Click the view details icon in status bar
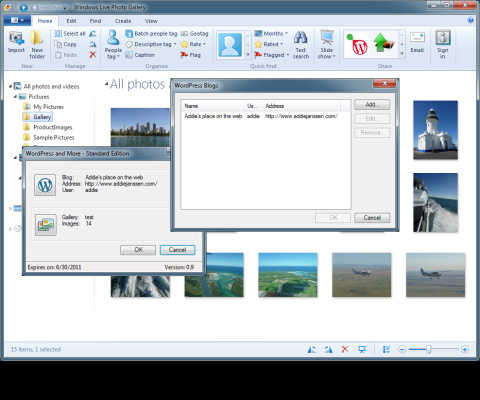The height and width of the screenshot is (400, 480). pos(386,349)
